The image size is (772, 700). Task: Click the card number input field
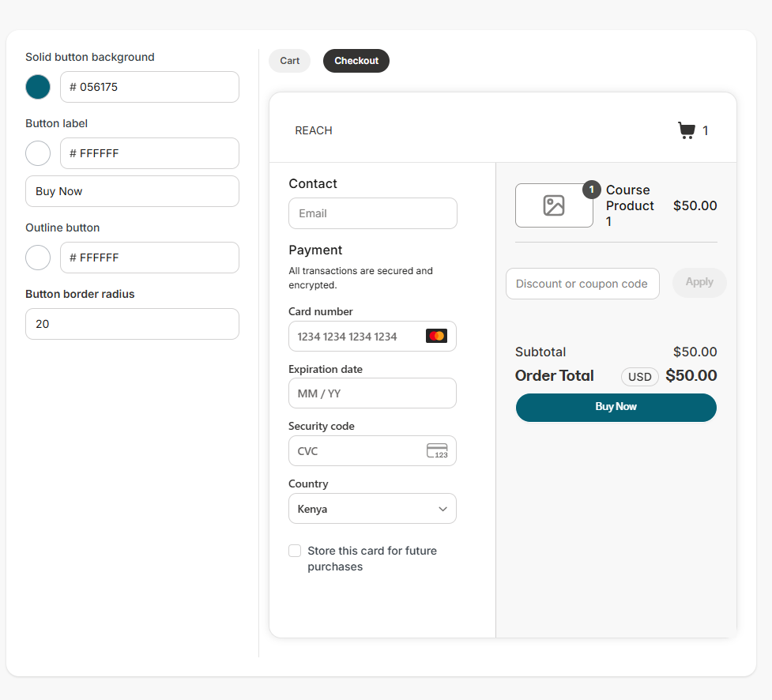[x=356, y=336]
